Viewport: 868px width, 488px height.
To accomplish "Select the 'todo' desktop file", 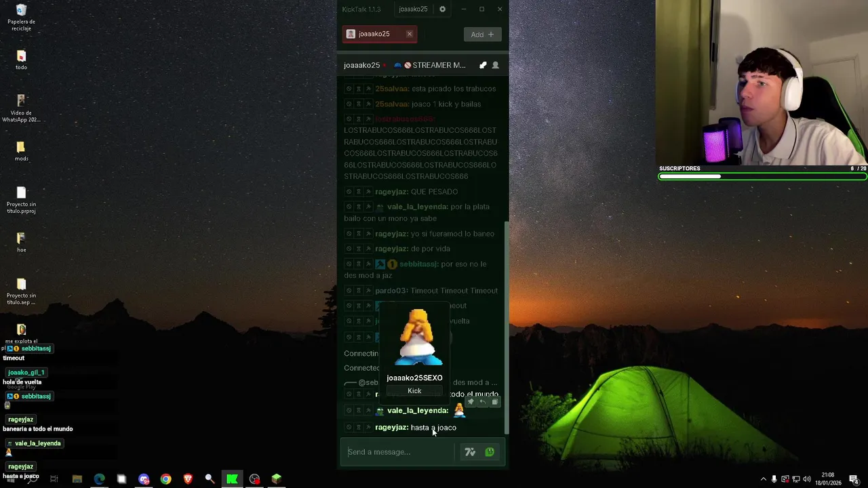I will pyautogui.click(x=21, y=60).
